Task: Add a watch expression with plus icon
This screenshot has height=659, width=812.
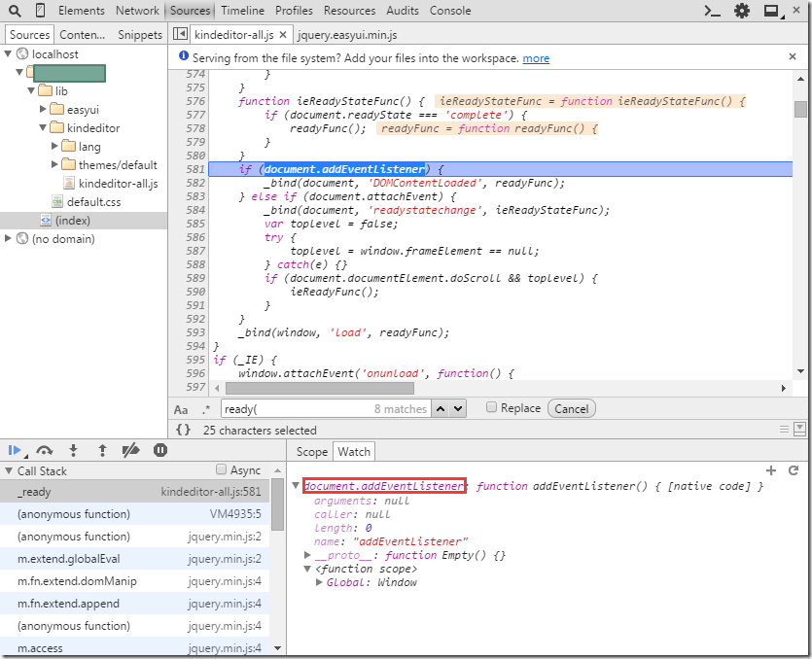Action: 771,470
